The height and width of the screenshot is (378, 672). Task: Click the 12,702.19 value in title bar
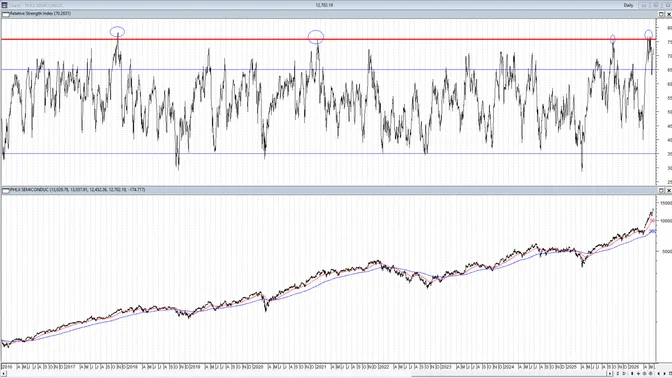click(324, 5)
